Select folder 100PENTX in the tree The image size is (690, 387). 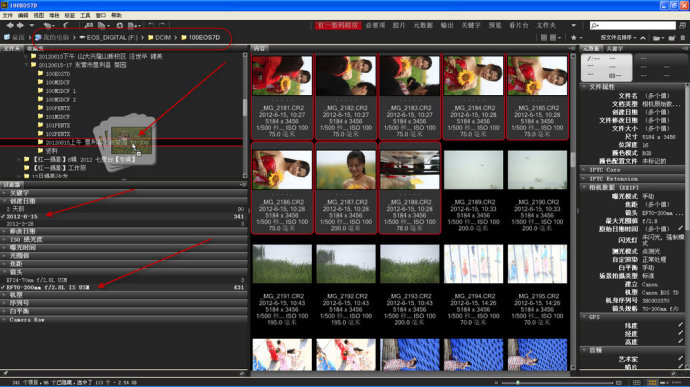[58, 108]
